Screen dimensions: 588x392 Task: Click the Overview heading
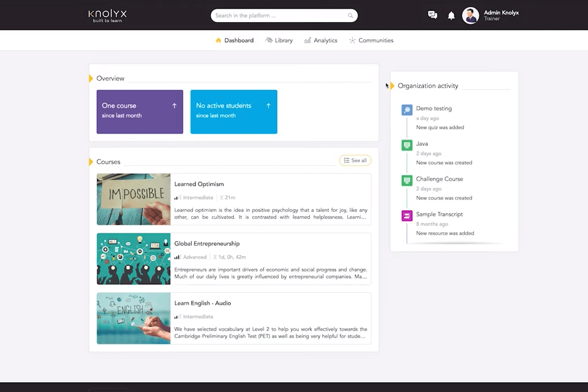coord(110,78)
